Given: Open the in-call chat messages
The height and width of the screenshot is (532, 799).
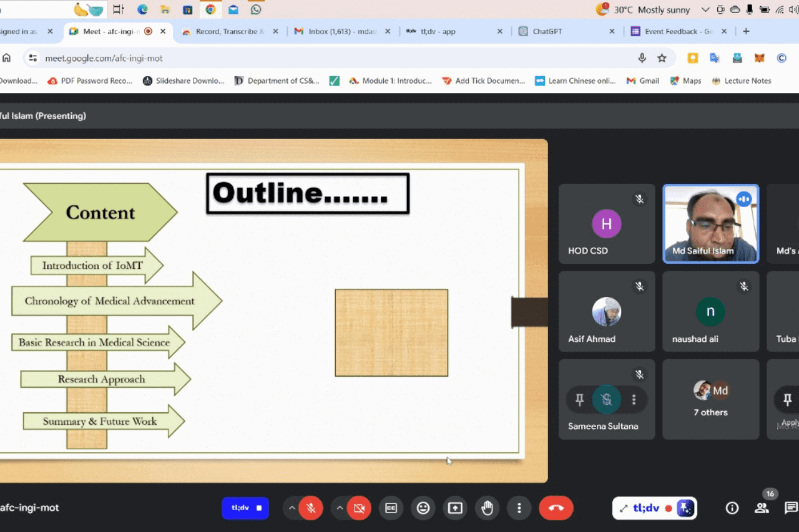Looking at the screenshot, I should point(791,508).
